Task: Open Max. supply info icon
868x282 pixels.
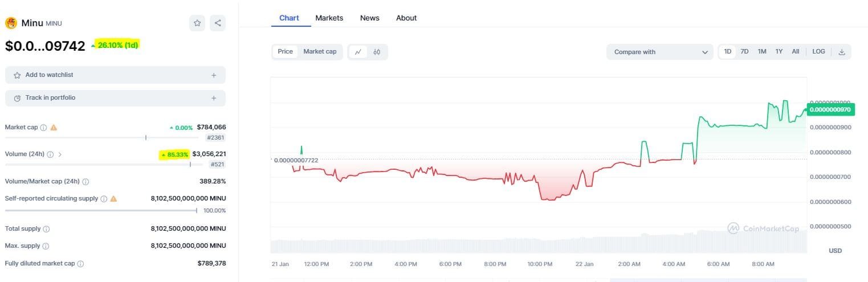Action: click(46, 246)
